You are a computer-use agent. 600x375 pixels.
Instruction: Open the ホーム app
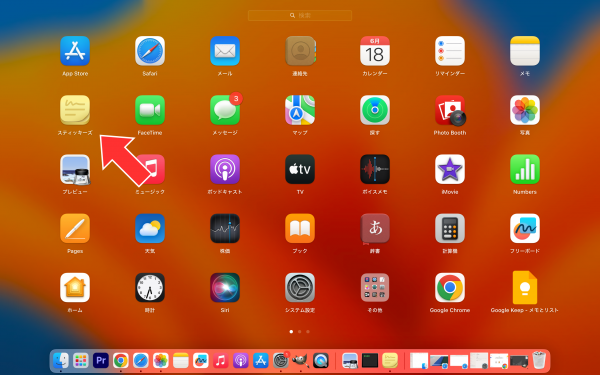[x=75, y=288]
